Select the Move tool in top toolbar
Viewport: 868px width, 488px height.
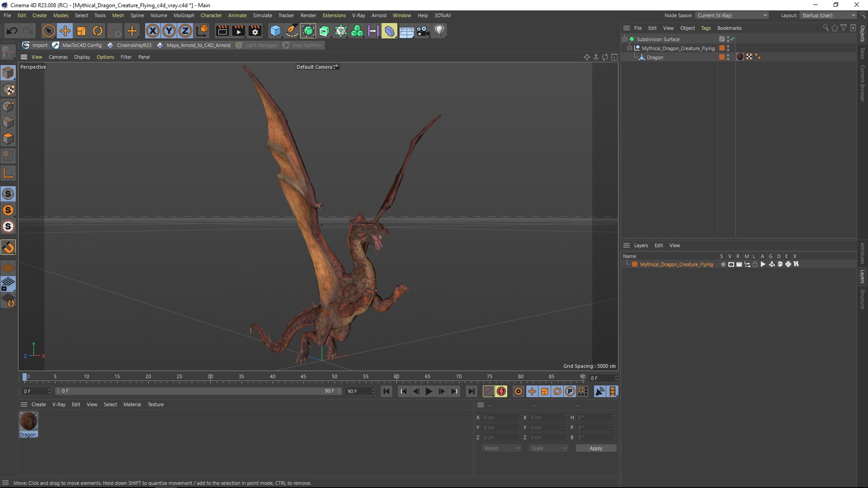tap(65, 31)
